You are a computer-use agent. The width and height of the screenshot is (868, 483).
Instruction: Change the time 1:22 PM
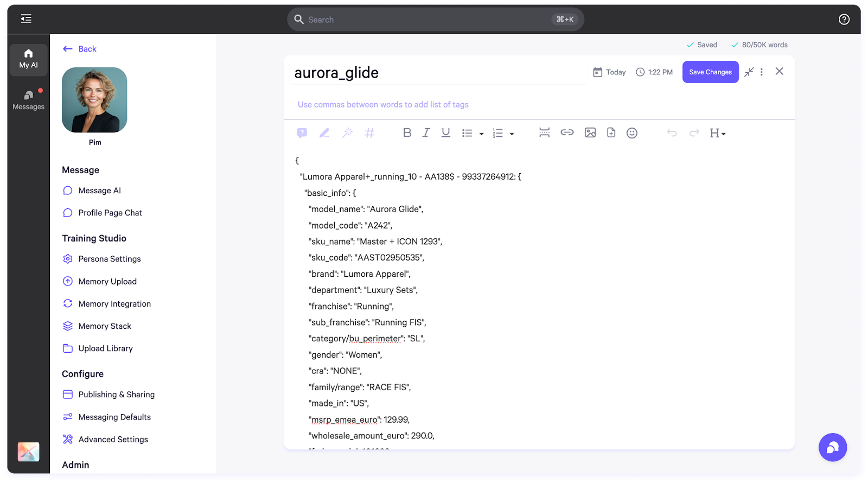click(654, 72)
